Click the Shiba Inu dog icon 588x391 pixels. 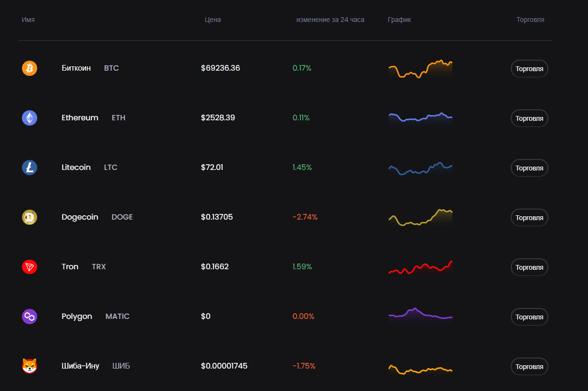pyautogui.click(x=29, y=366)
